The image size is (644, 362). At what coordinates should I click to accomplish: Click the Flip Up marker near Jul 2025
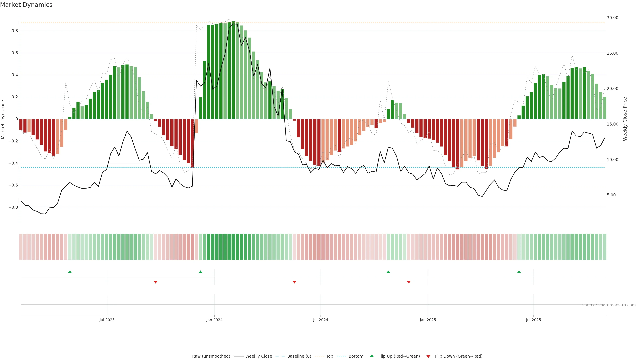519,272
